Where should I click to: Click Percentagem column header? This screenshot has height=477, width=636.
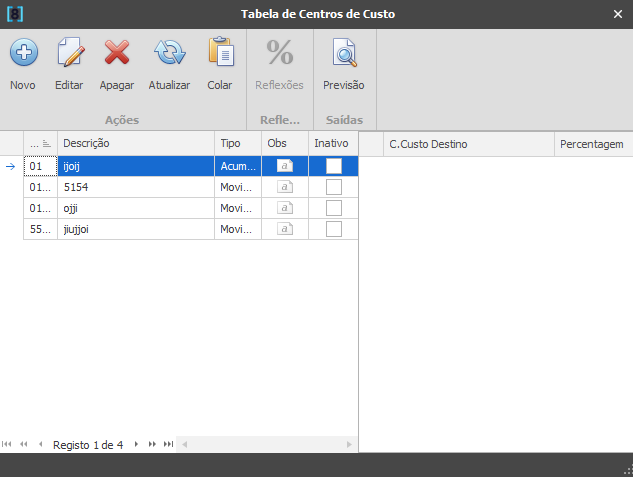pos(593,144)
